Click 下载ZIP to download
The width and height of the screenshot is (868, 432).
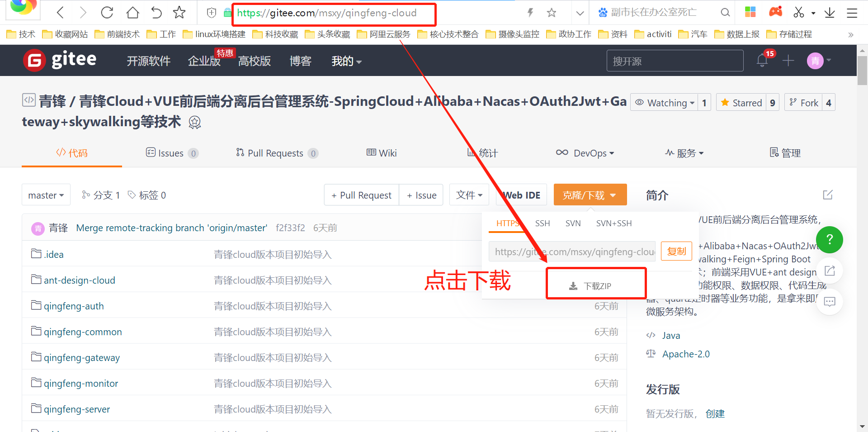click(590, 286)
